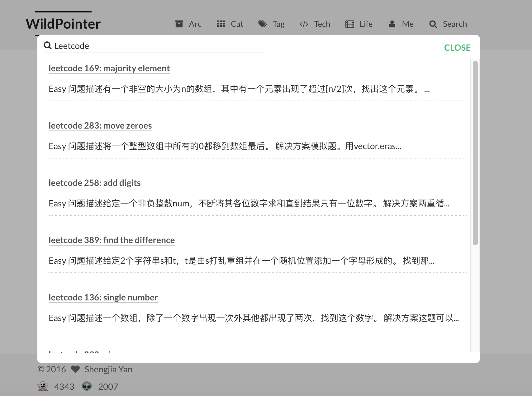Click the single number description excerpt

click(254, 318)
